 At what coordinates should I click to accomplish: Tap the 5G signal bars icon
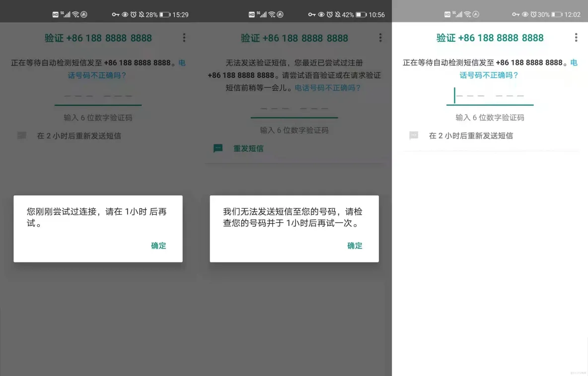point(67,14)
